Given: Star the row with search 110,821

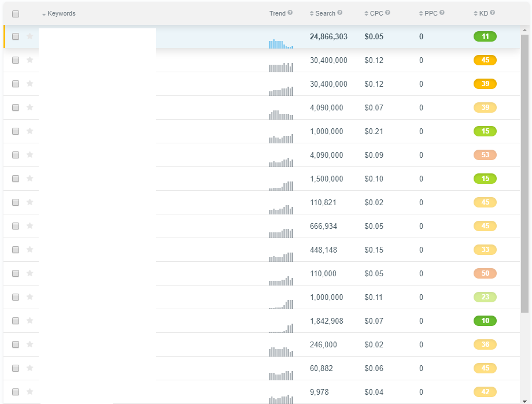Looking at the screenshot, I should [x=30, y=202].
